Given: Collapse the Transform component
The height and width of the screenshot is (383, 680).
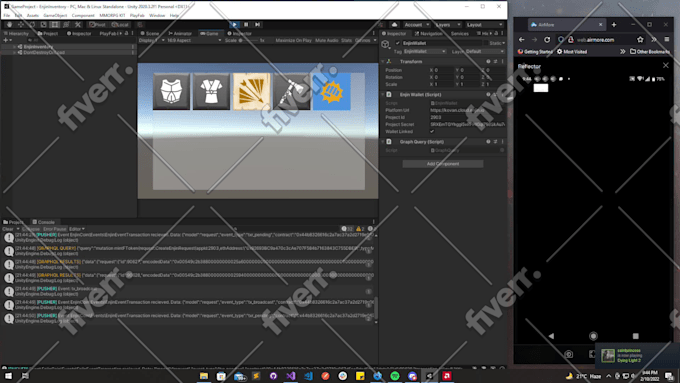Looking at the screenshot, I should 383,62.
